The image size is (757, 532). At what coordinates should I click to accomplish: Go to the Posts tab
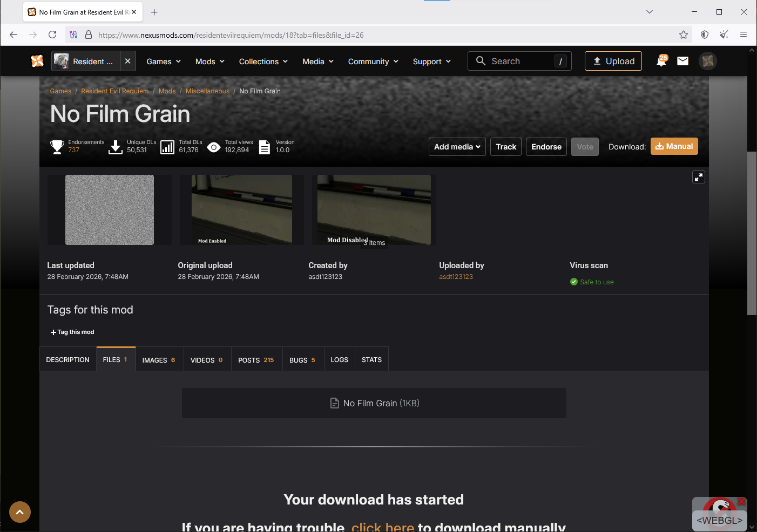[256, 360]
